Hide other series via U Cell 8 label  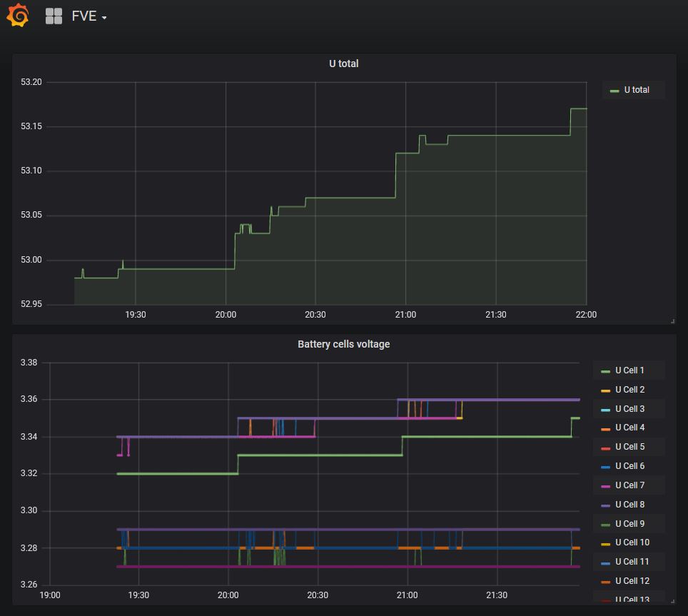(629, 505)
